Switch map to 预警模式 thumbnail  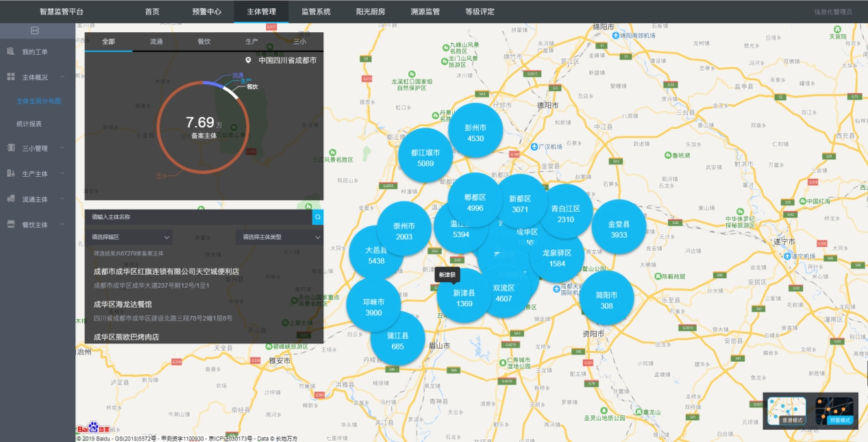(834, 411)
